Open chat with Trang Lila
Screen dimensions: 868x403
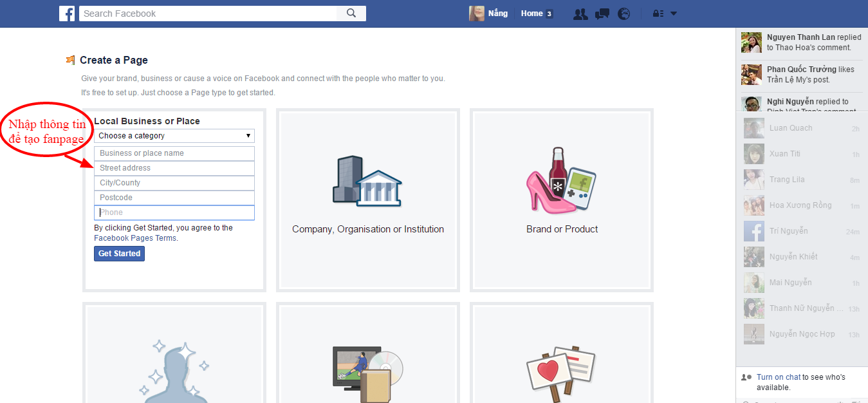click(x=802, y=180)
